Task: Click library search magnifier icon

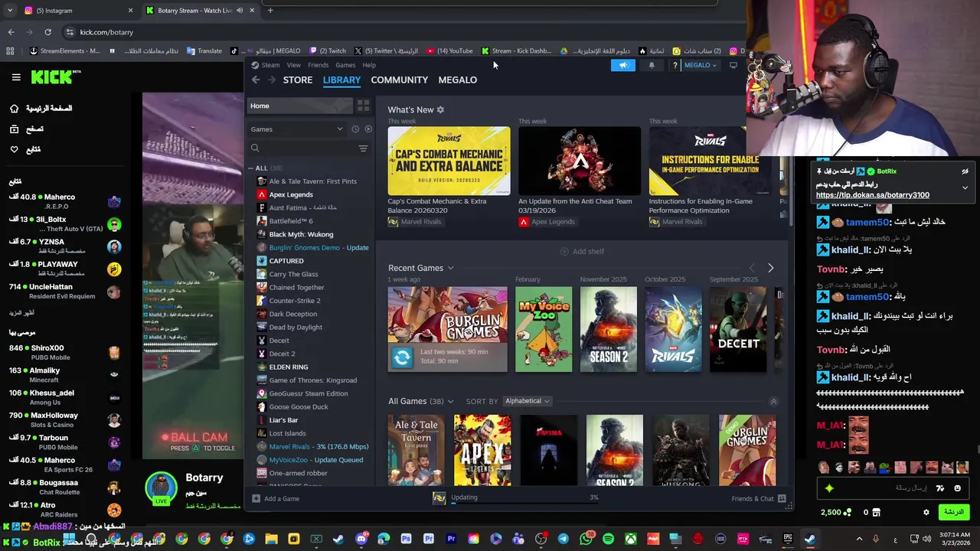Action: [255, 148]
